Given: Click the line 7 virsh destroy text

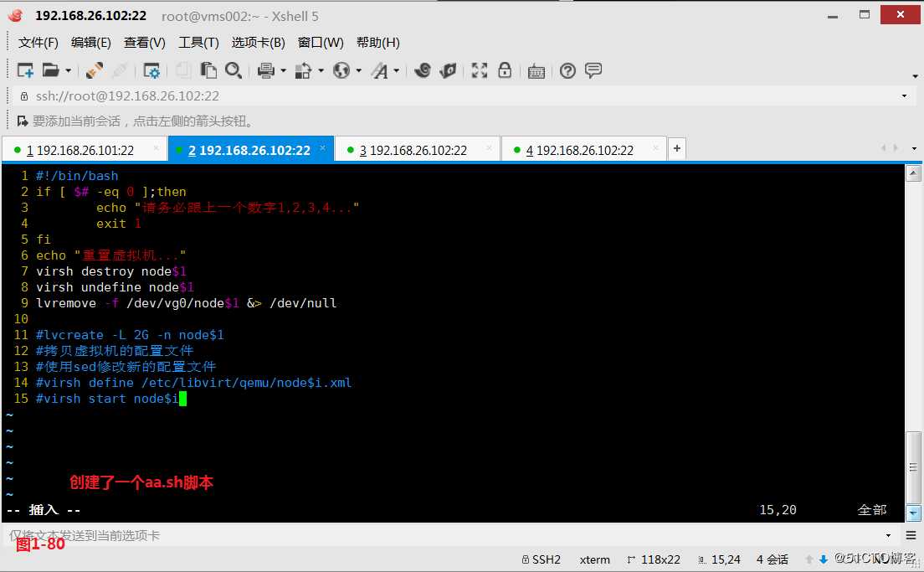Looking at the screenshot, I should (x=110, y=271).
